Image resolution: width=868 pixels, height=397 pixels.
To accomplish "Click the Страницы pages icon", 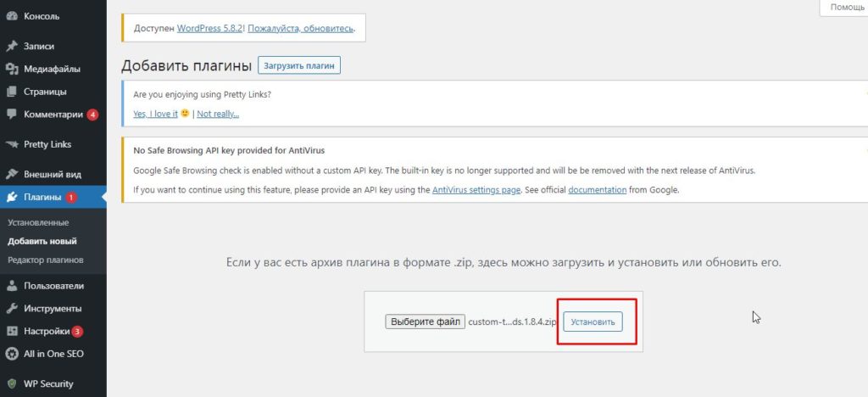I will (12, 92).
